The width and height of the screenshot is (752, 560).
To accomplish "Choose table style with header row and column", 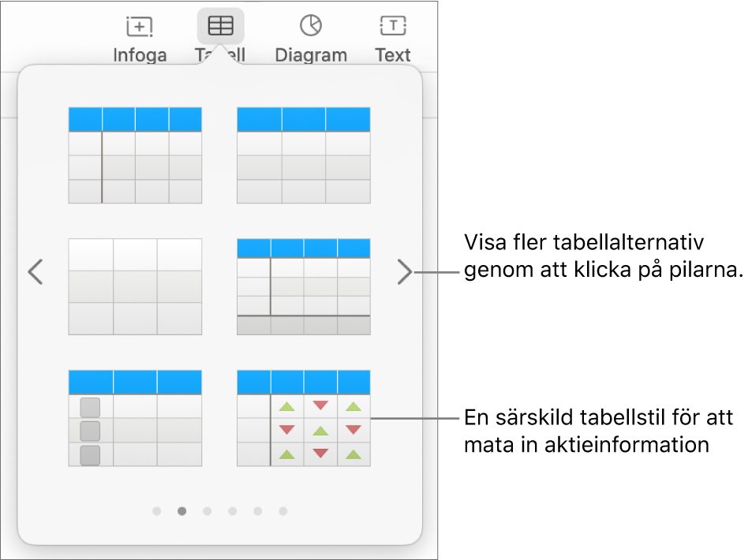I will (x=135, y=155).
